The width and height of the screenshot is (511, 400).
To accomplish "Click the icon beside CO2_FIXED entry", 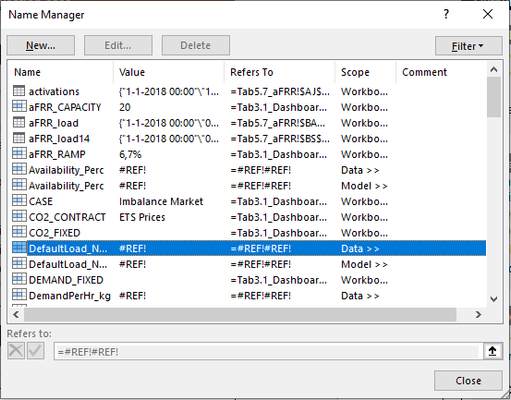I will 19,232.
